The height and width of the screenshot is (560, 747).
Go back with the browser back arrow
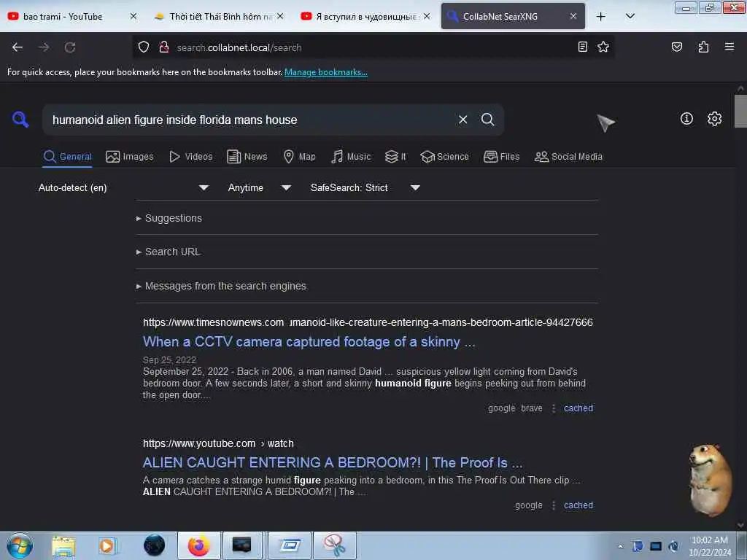(x=18, y=47)
